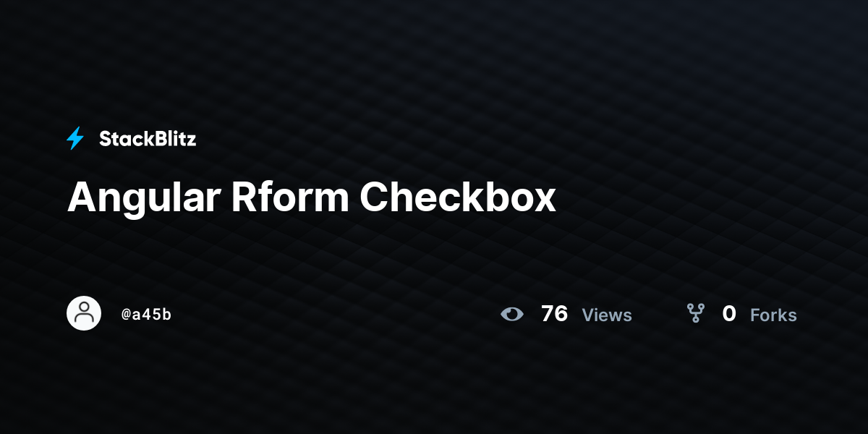868x434 pixels.
Task: Click the fork branch icon
Action: point(696,313)
